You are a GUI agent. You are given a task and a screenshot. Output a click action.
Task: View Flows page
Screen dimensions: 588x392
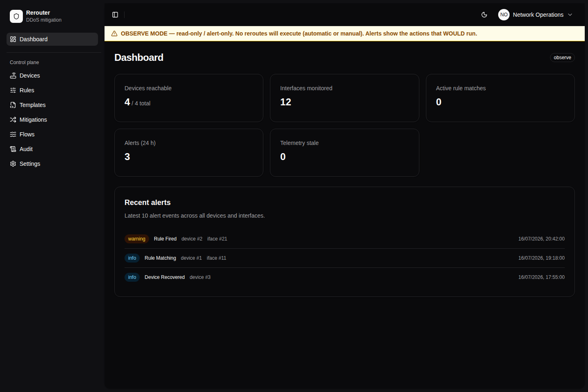(52, 134)
